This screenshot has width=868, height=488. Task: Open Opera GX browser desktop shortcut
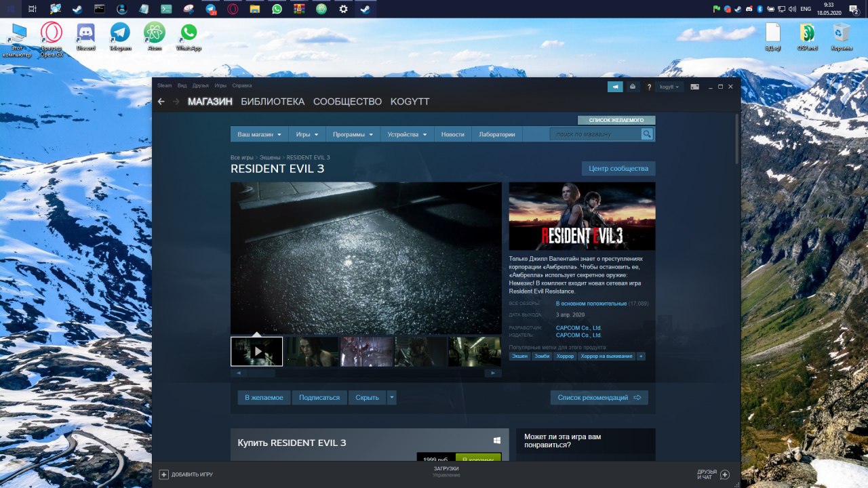point(52,39)
